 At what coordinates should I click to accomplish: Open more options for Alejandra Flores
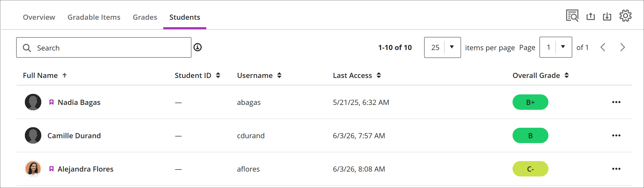[616, 169]
